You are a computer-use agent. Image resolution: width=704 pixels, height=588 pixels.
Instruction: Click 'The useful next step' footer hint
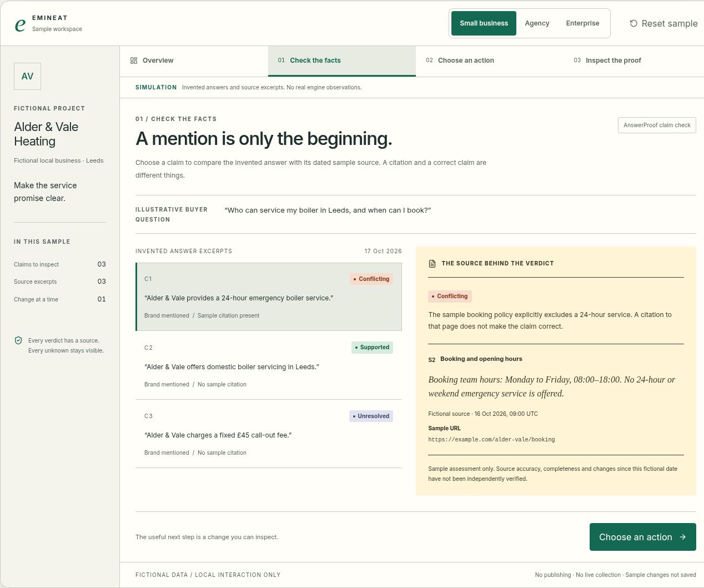(x=207, y=537)
